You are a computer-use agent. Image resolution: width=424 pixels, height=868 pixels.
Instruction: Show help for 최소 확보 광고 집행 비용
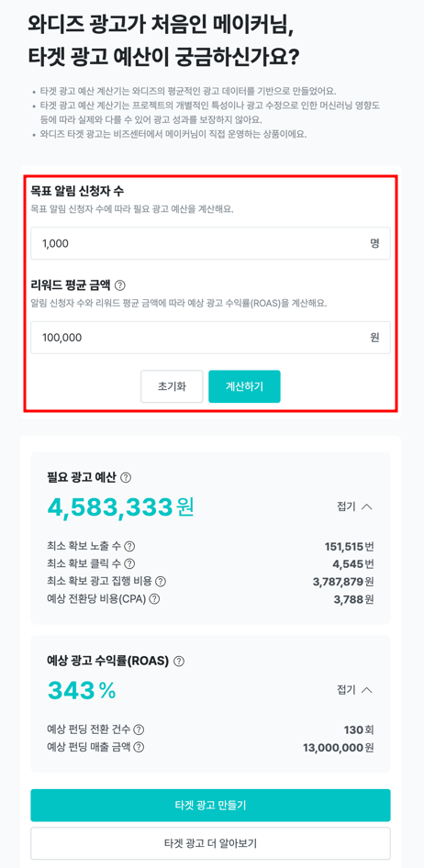coord(161,581)
